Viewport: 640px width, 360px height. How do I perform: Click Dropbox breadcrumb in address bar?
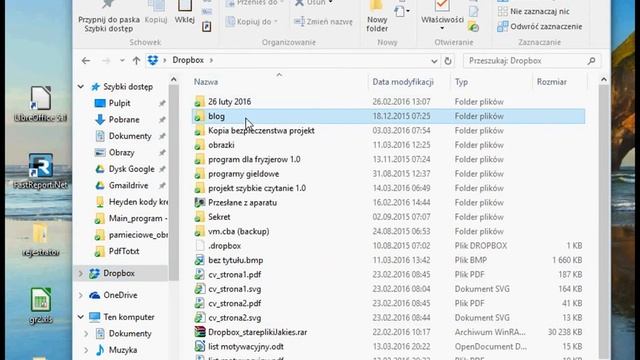point(188,60)
